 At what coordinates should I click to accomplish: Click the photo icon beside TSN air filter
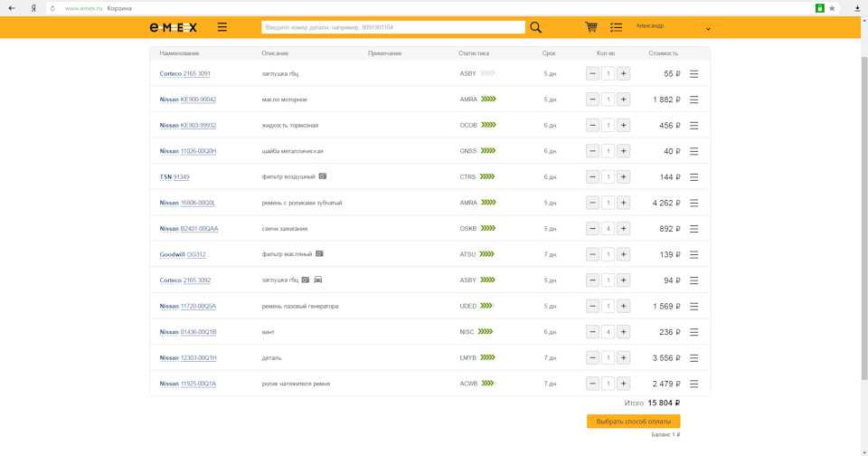pos(322,176)
